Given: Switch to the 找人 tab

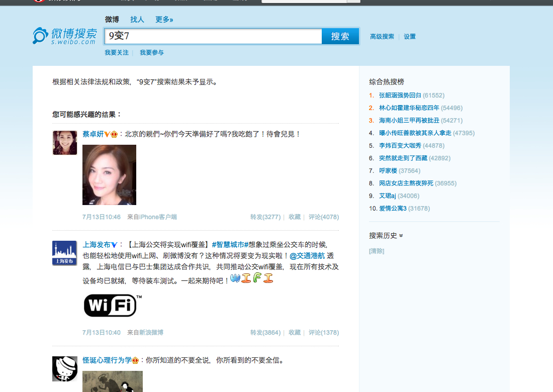Looking at the screenshot, I should (137, 20).
